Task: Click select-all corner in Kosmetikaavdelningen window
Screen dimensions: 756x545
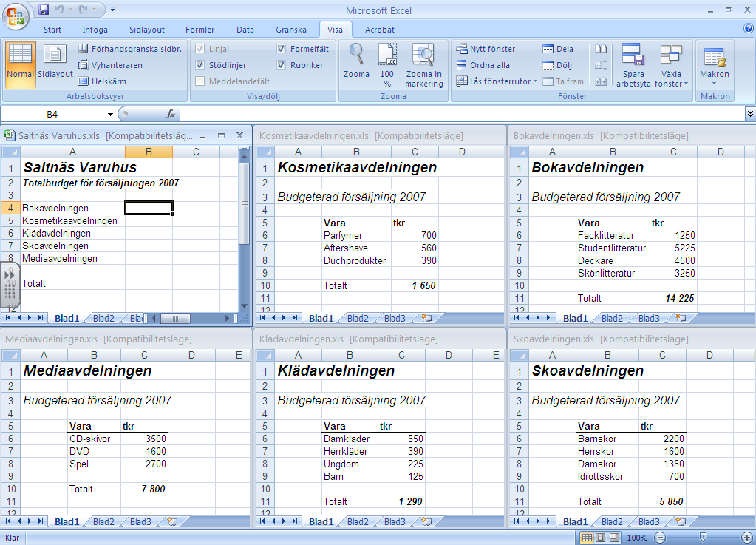Action: click(265, 152)
